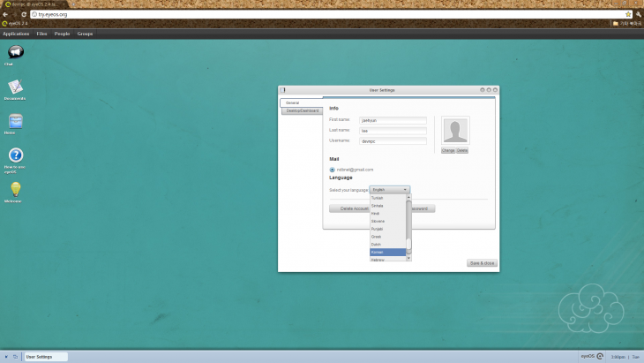
Task: Open the Home folder icon
Action: pyautogui.click(x=15, y=121)
